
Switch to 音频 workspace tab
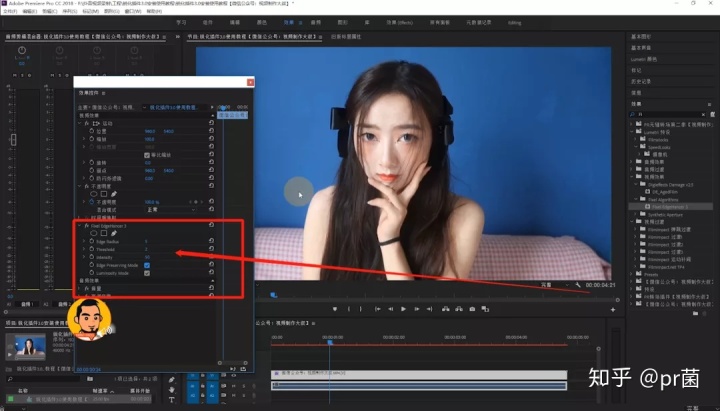click(x=315, y=22)
